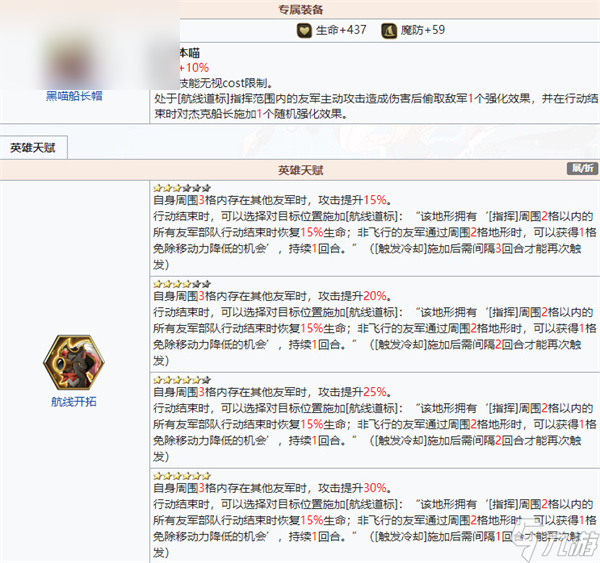This screenshot has width=600, height=563.
Task: Click the 攻击提升15% talent description
Action: [x=270, y=200]
